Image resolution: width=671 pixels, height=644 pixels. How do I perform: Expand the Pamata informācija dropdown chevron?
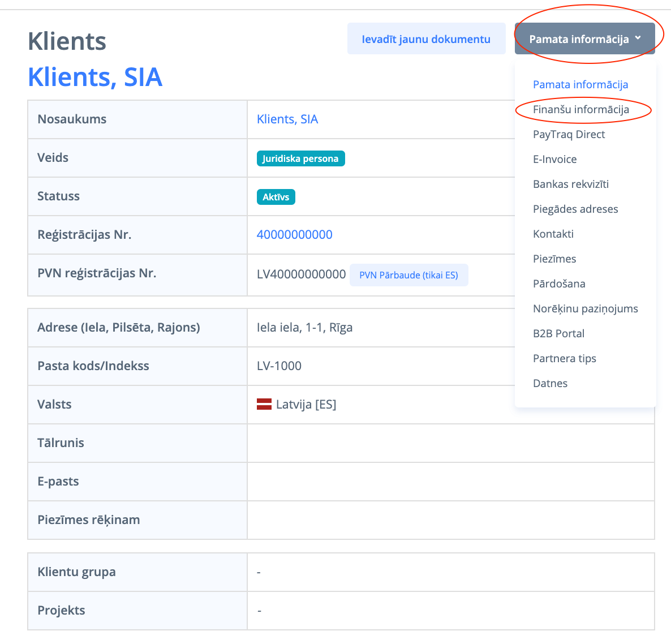pos(638,38)
